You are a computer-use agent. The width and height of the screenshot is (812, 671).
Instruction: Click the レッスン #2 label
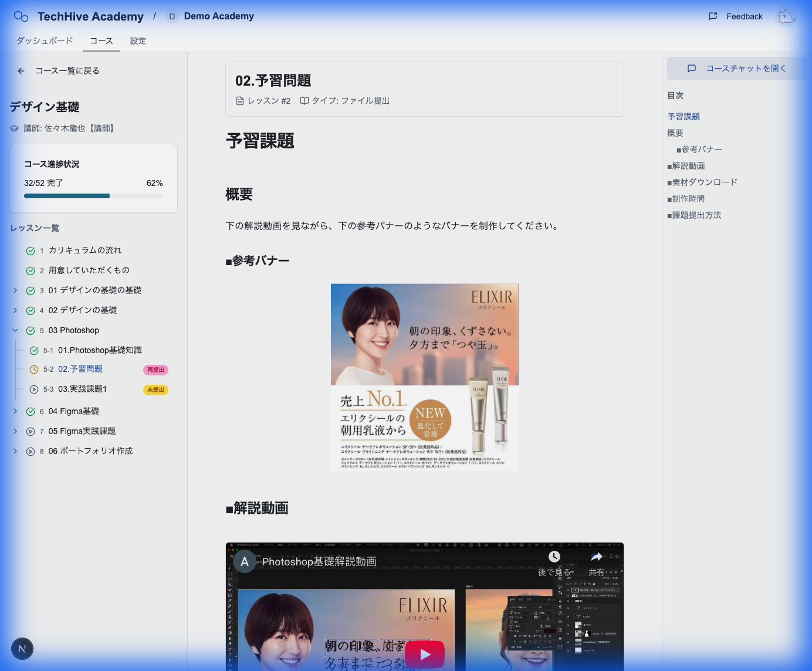click(269, 101)
